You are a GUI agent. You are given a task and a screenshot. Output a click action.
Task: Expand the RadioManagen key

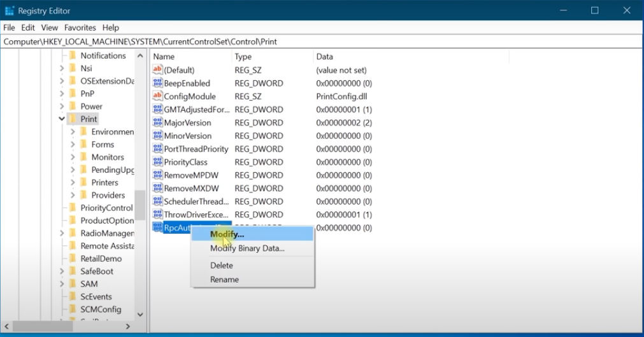(x=62, y=233)
